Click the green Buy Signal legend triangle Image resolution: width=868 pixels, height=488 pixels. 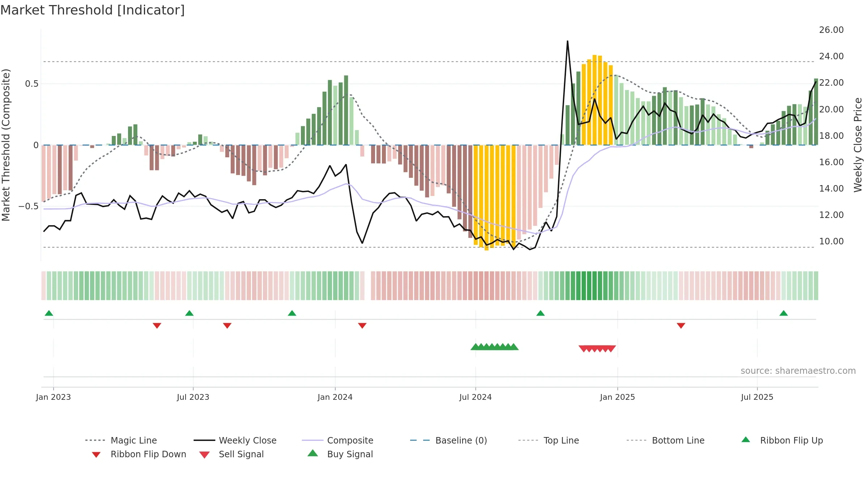pos(313,453)
